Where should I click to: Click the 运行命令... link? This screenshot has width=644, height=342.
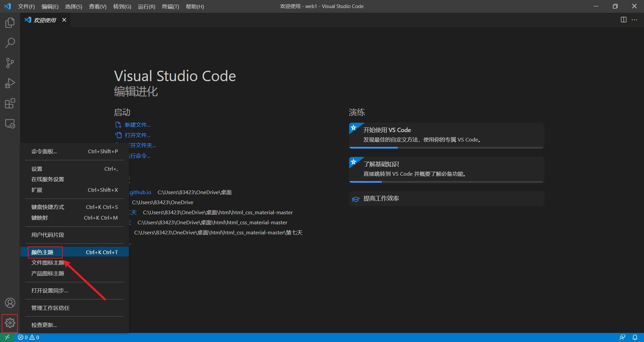pos(140,156)
